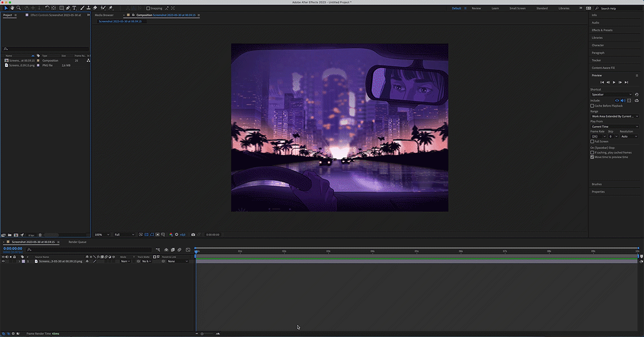
Task: Take snapshot with camera icon in viewer
Action: pyautogui.click(x=193, y=235)
